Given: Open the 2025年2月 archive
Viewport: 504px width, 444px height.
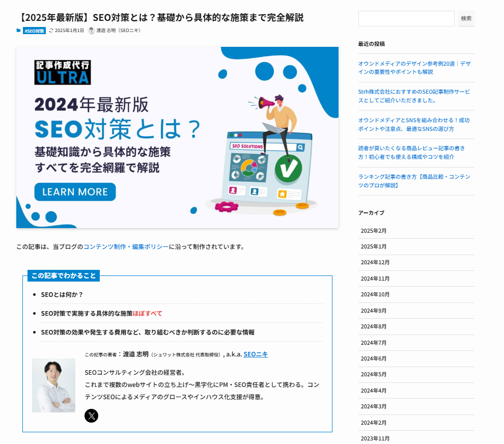Looking at the screenshot, I should pyautogui.click(x=375, y=230).
